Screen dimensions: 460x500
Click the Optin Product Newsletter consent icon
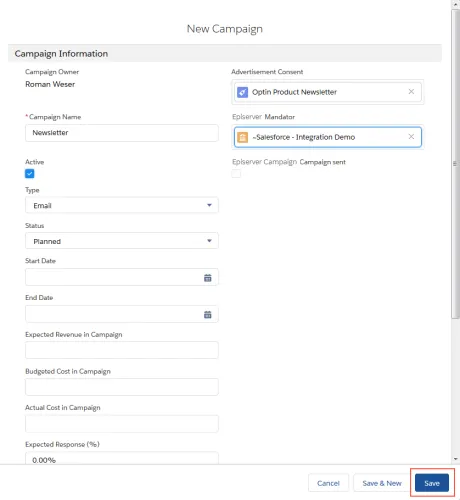coord(242,92)
